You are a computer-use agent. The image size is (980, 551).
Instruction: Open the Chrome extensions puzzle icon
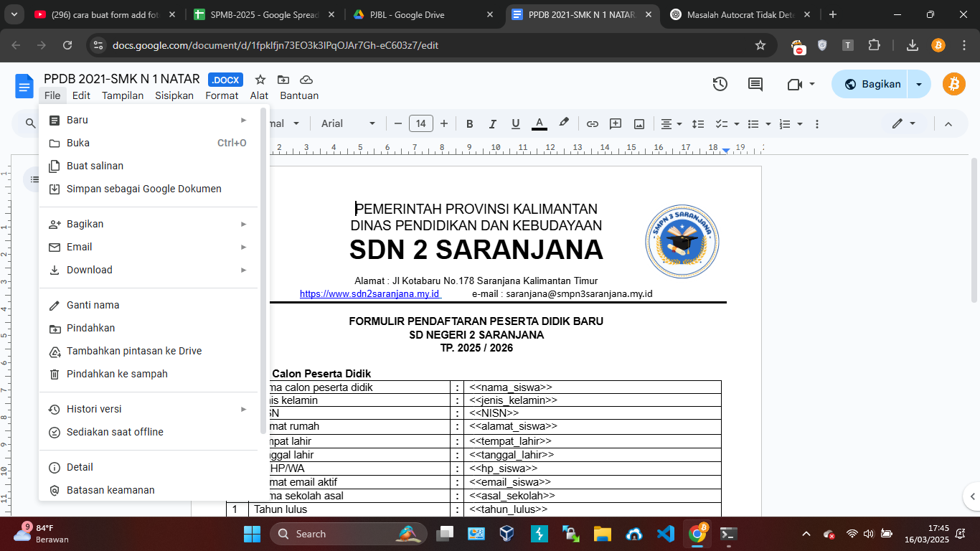874,45
